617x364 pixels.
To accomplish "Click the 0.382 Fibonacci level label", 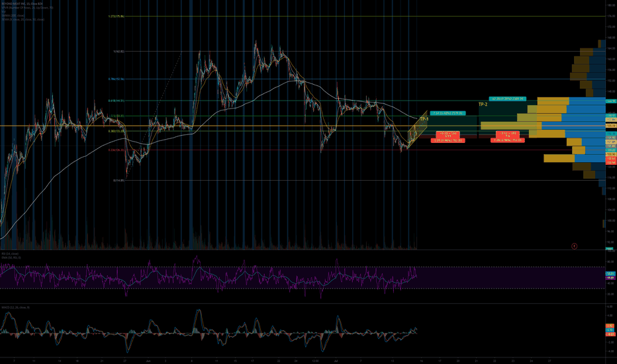I will pos(116,131).
